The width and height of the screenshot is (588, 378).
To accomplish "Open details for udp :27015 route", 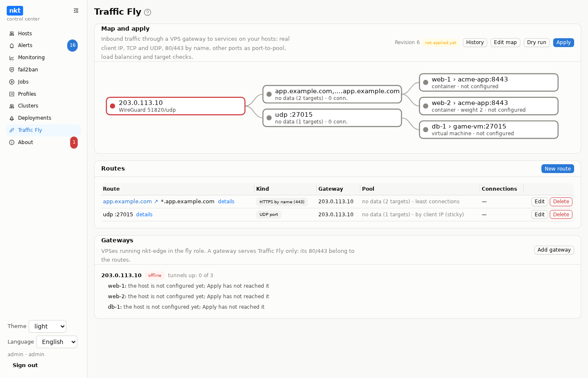I will 144,215.
